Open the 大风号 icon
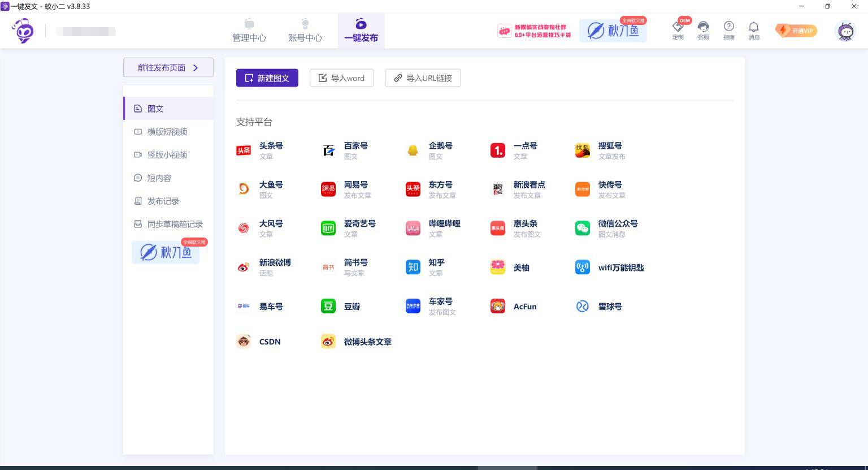Viewport: 868px width, 470px height. pos(244,228)
